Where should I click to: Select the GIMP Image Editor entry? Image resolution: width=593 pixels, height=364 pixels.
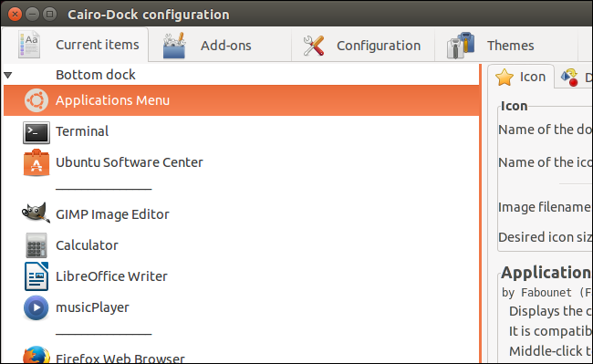[x=241, y=214]
